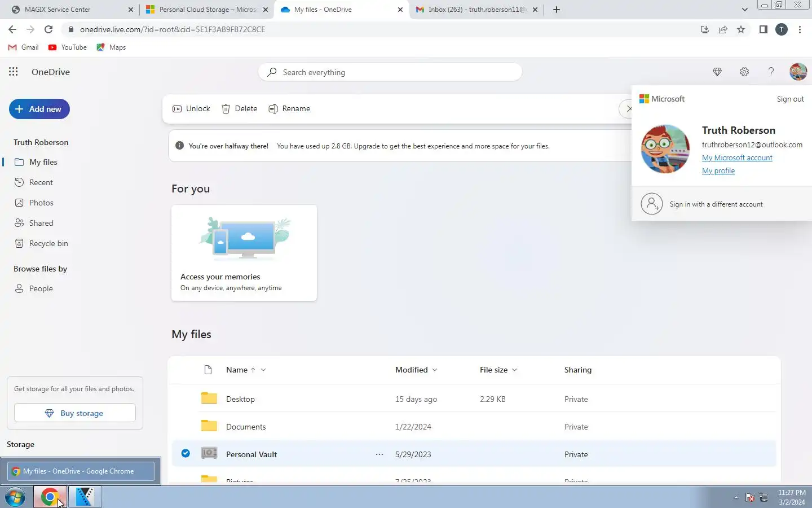
Task: Click the file type column icon
Action: (x=208, y=370)
